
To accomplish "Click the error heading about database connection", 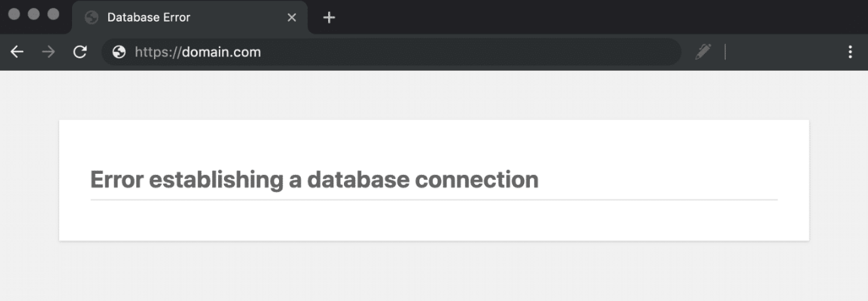I will (314, 180).
